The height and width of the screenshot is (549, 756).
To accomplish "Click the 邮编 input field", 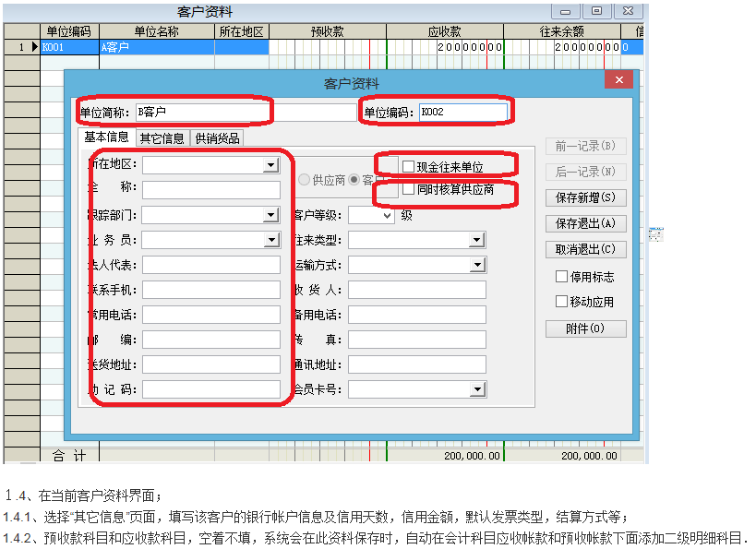I will [211, 340].
